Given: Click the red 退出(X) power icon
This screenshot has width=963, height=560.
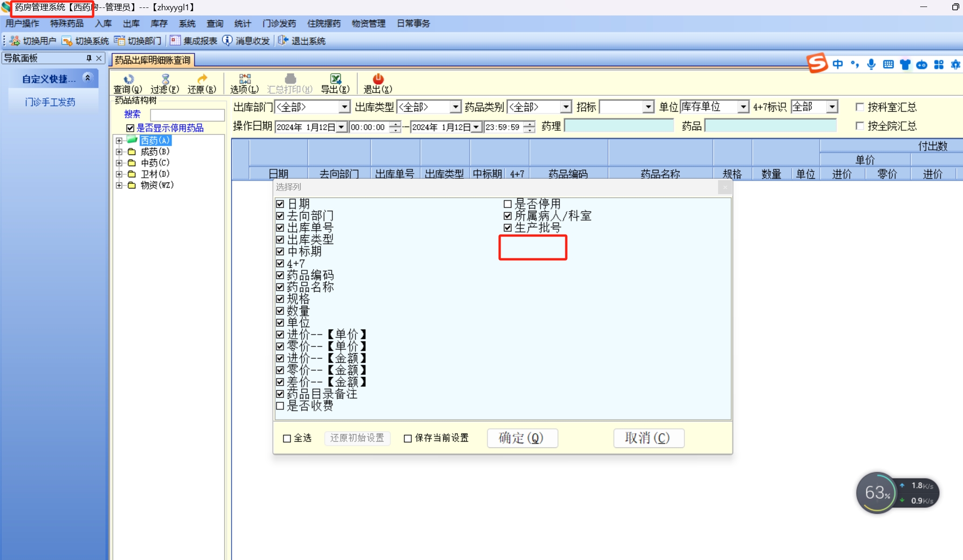Looking at the screenshot, I should coord(378,79).
